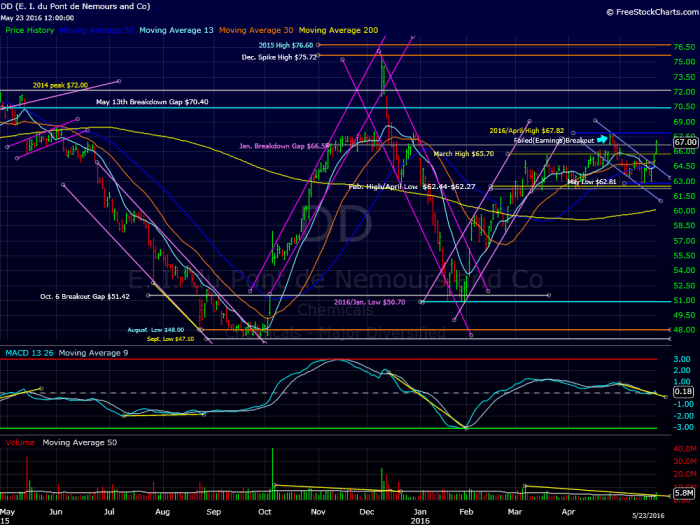Viewport: 700px width, 525px height.
Task: Click the May Low $62.81 label
Action: pyautogui.click(x=592, y=182)
